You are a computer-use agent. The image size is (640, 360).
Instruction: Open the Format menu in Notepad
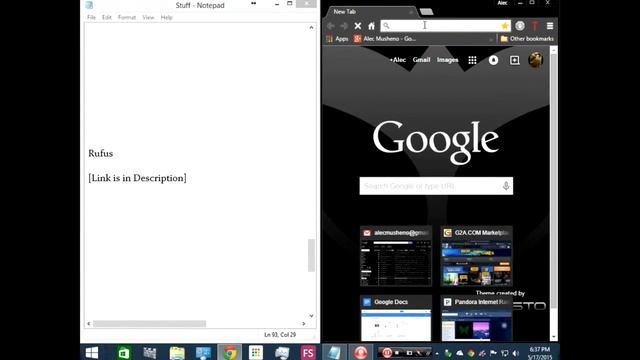[x=127, y=18]
